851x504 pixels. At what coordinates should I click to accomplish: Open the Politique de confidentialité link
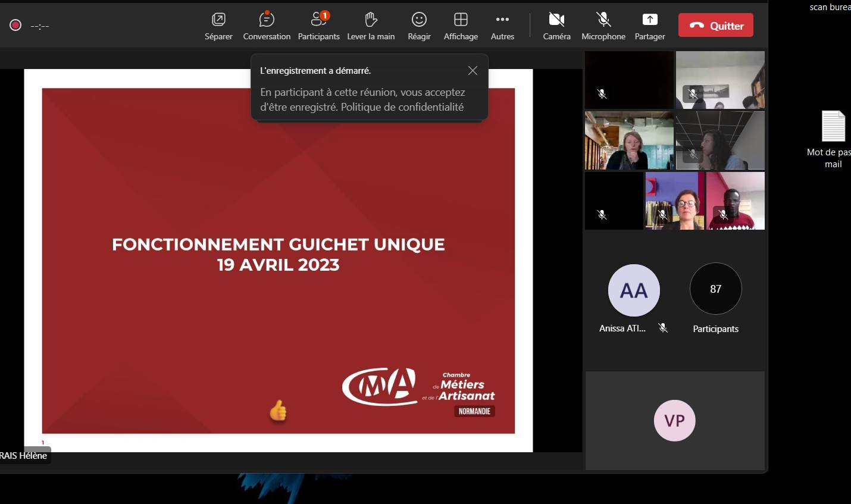(x=402, y=107)
